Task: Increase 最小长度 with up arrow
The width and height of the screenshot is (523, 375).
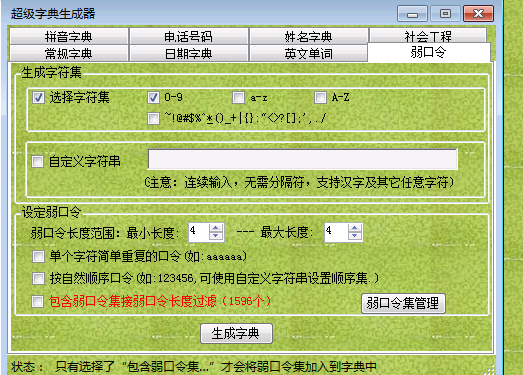Action: [x=216, y=228]
